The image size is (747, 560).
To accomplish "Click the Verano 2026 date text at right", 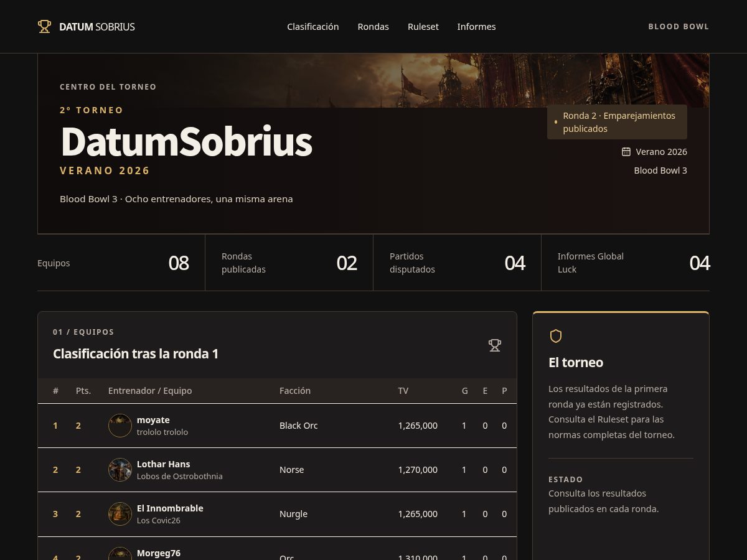I will tap(662, 152).
